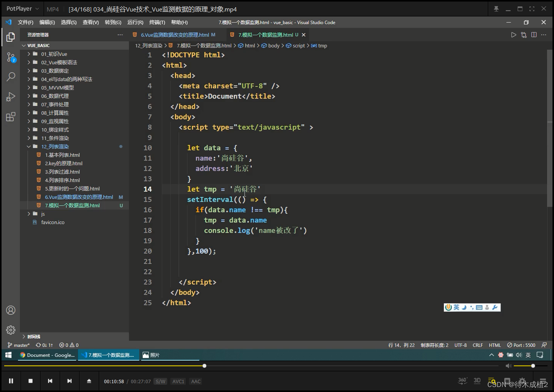Split the editor right
The width and height of the screenshot is (554, 392).
(x=534, y=35)
